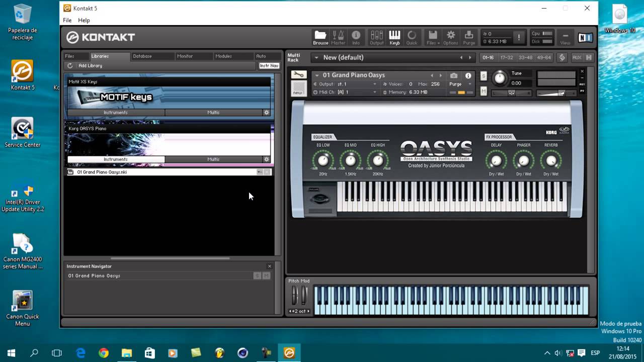Open the Options gear dialog
Image resolution: width=644 pixels, height=362 pixels.
pos(451,37)
